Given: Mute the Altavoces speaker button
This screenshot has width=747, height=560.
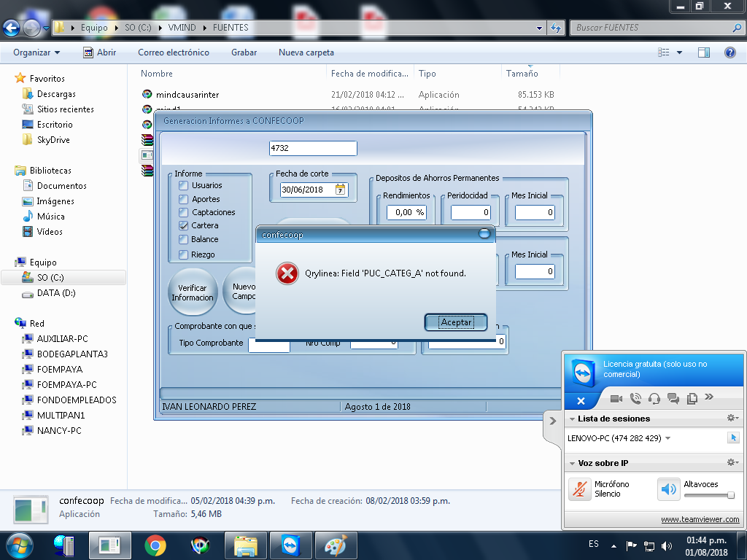Looking at the screenshot, I should [668, 489].
